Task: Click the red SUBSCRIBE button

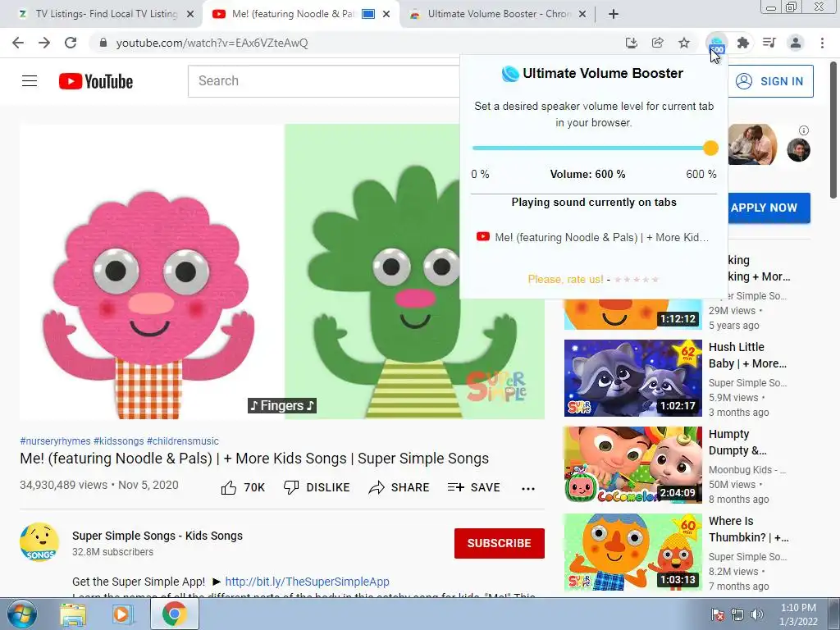Action: (x=500, y=543)
